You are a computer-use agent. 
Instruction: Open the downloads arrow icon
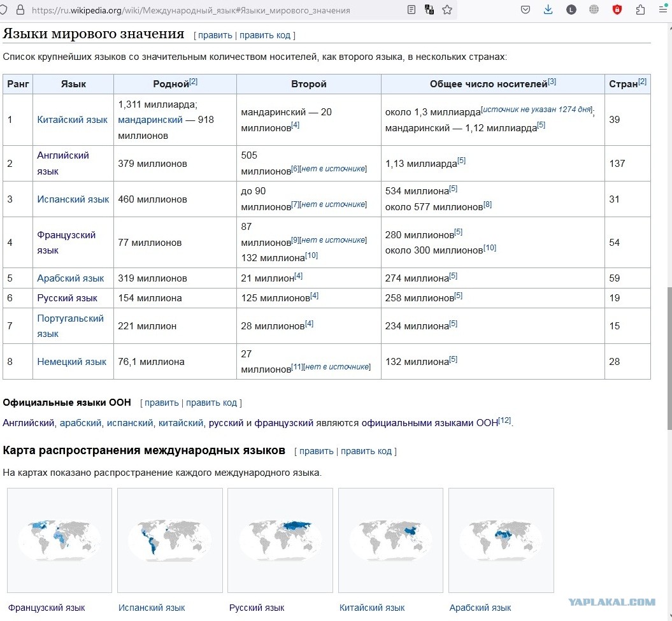[x=548, y=10]
